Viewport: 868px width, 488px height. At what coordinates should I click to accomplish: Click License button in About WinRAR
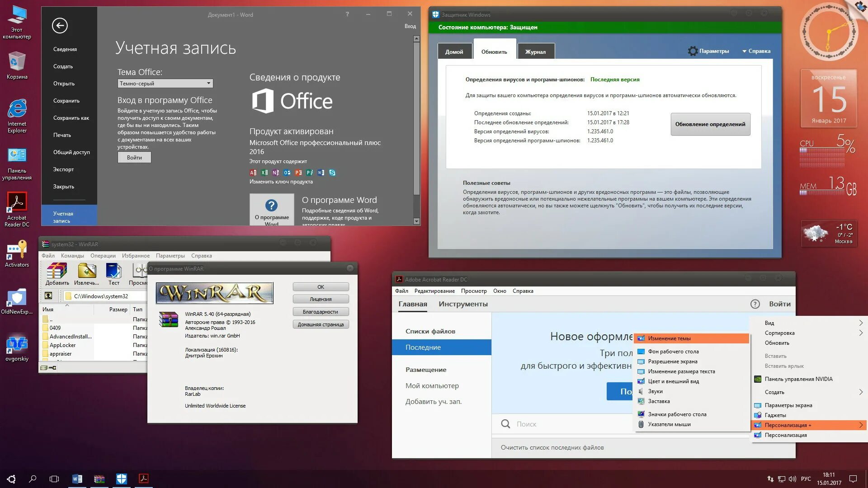pyautogui.click(x=321, y=299)
